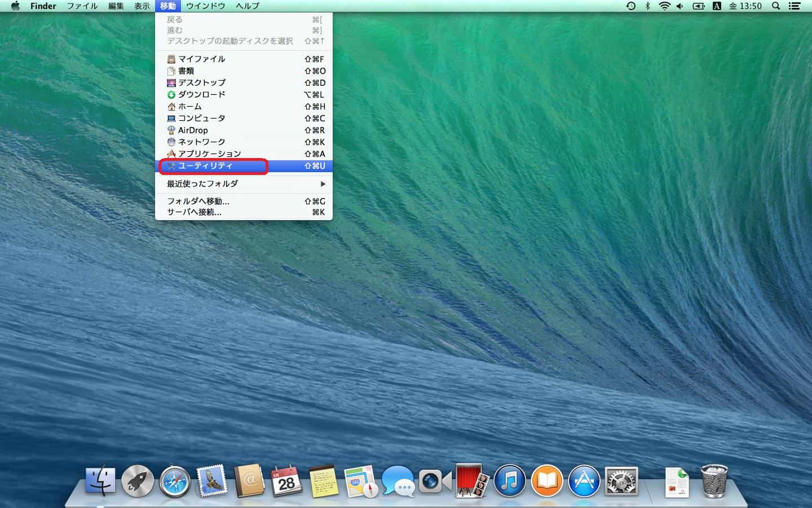Screen dimensions: 812x508
Task: Choose サーバへ接続... menu item
Action: 244,212
